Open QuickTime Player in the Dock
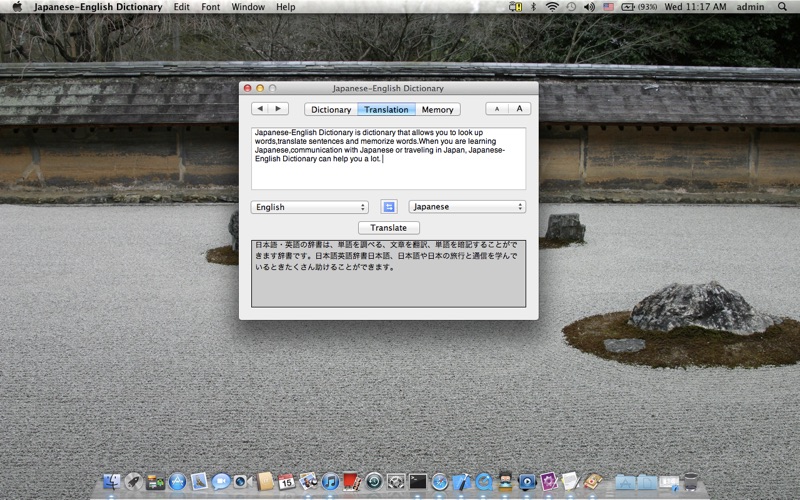This screenshot has height=500, width=800. tap(484, 481)
